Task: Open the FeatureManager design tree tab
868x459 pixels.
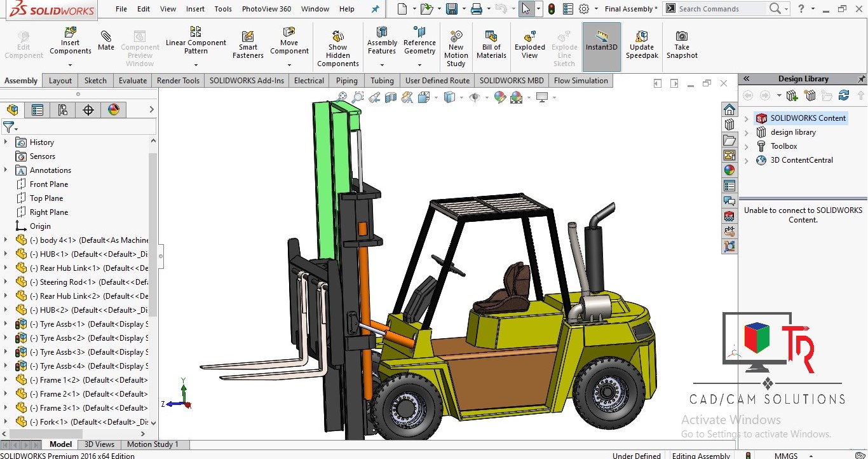Action: pyautogui.click(x=12, y=110)
